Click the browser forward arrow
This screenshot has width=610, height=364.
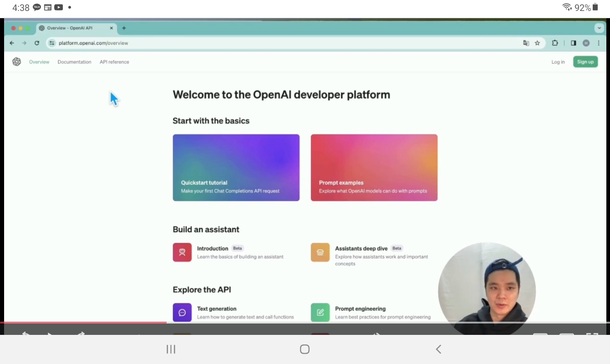click(x=24, y=43)
